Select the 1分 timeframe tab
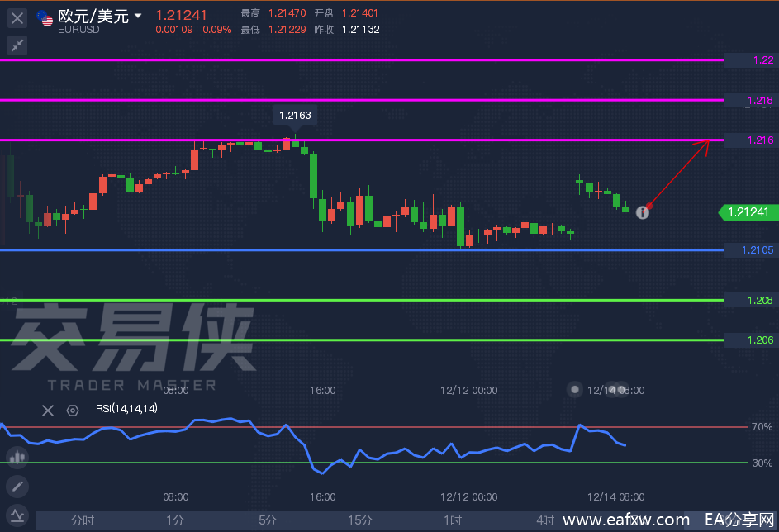Viewport: 779px width, 532px height. [174, 520]
